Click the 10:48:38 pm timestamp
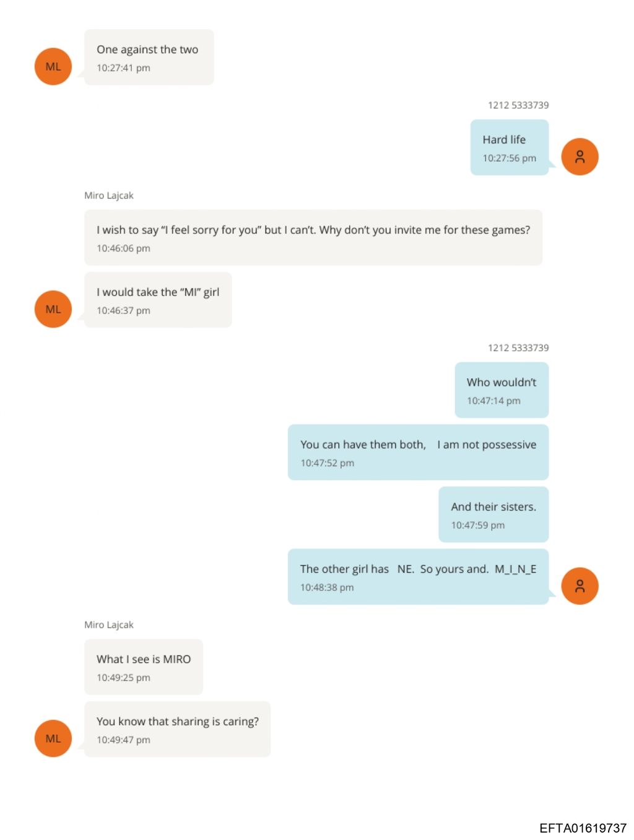This screenshot has height=840, width=634. point(327,588)
